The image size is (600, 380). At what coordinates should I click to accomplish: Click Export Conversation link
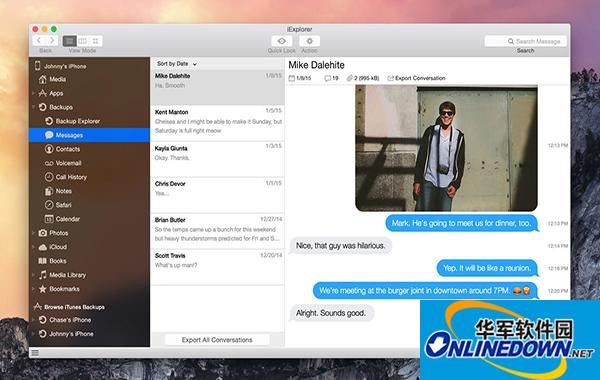[416, 78]
